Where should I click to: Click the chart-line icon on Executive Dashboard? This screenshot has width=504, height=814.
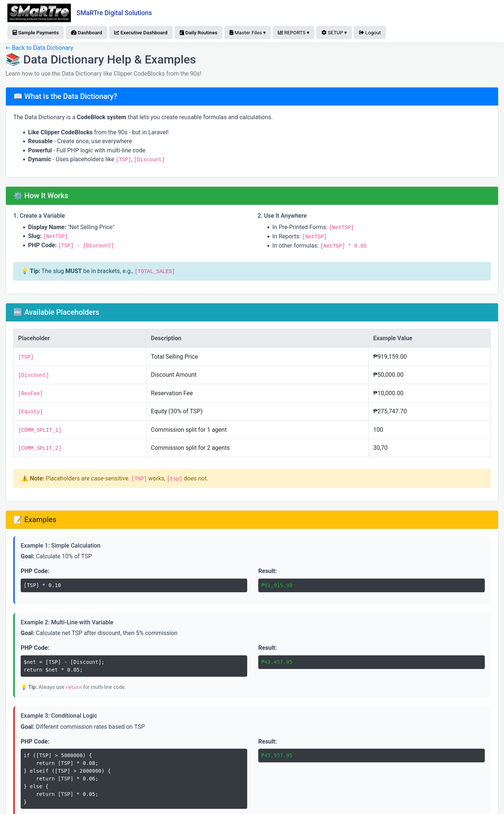tap(117, 32)
